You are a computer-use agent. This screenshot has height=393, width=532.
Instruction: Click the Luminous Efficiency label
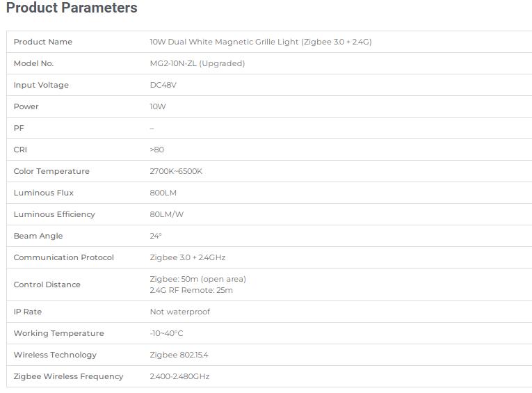[54, 214]
